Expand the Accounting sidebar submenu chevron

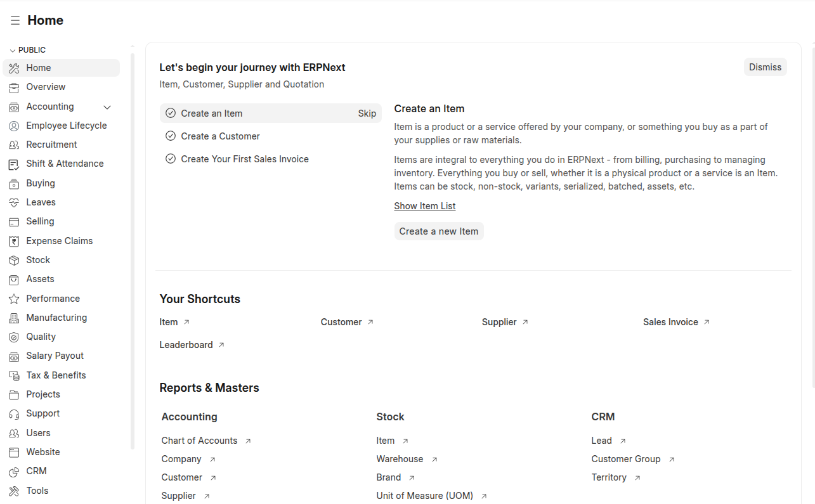(x=107, y=107)
